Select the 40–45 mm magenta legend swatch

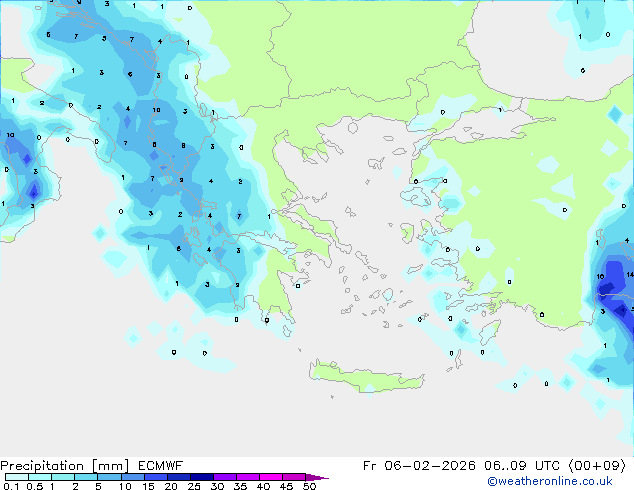click(271, 477)
